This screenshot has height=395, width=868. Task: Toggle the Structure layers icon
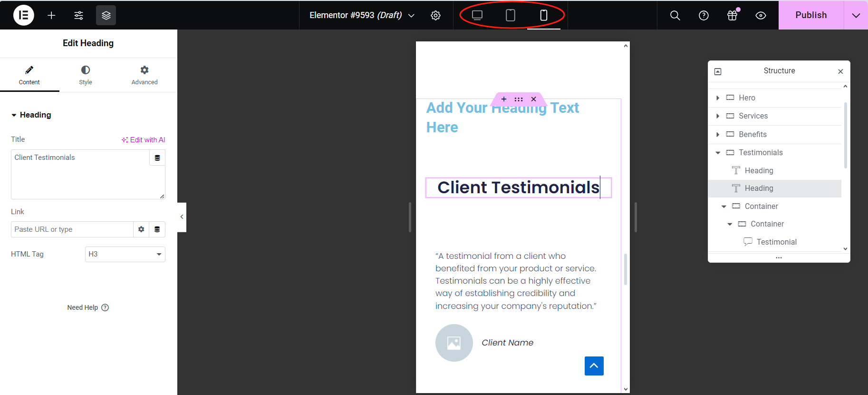[106, 15]
